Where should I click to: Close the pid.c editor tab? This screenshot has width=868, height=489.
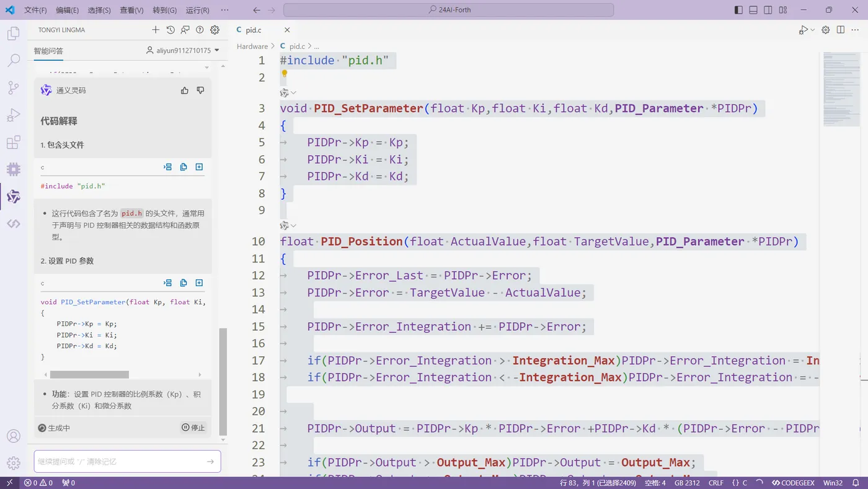(287, 30)
